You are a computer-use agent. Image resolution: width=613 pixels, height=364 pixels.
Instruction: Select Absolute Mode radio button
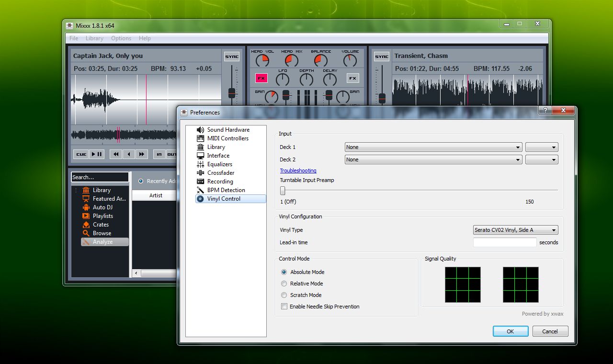(284, 272)
